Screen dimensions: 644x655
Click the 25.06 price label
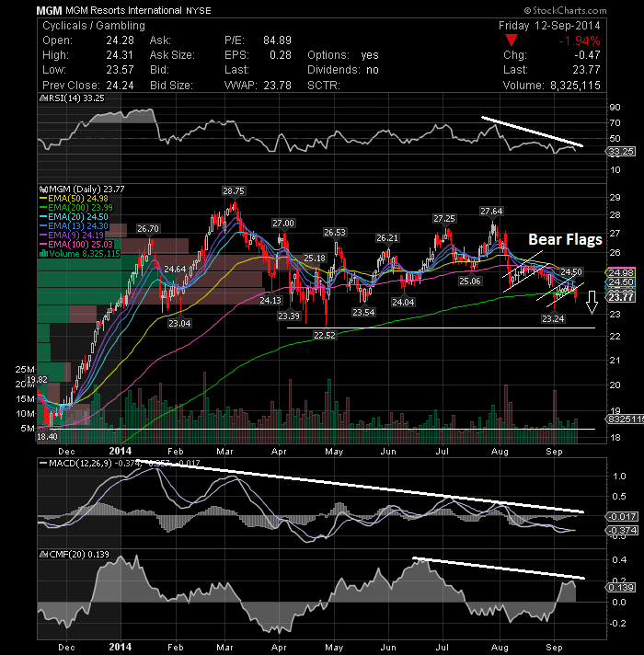pos(470,282)
